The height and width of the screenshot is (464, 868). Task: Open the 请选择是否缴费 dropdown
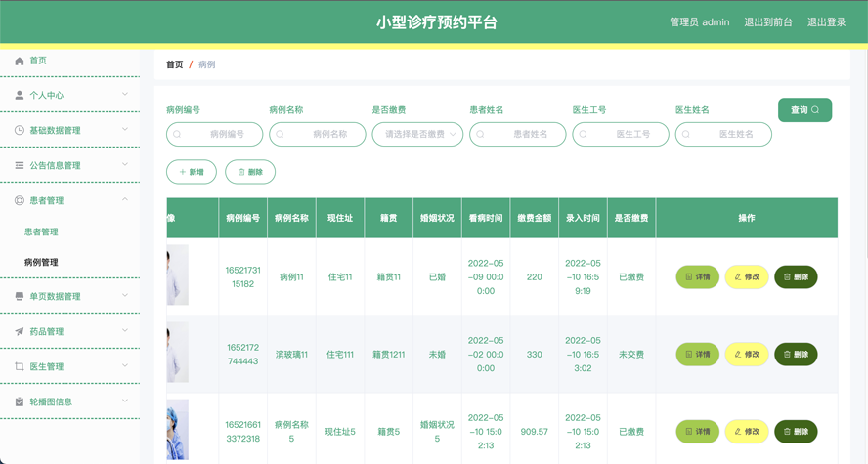coord(417,135)
